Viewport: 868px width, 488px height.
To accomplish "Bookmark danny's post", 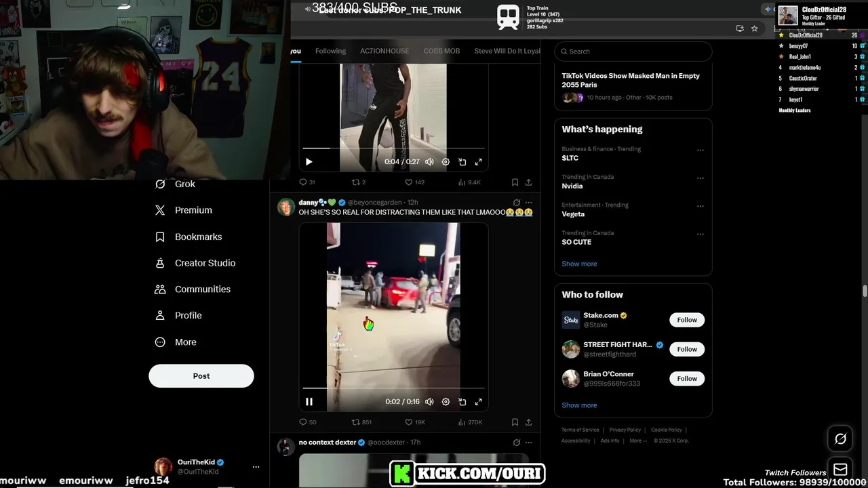I will [515, 422].
